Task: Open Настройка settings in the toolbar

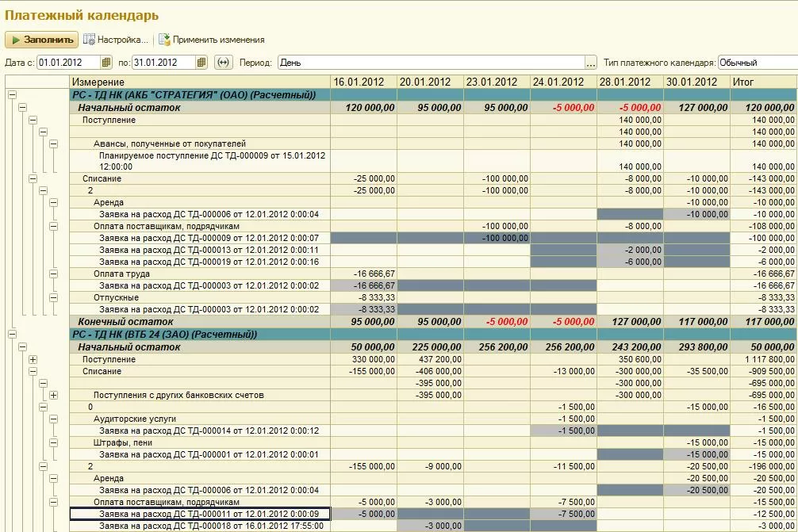Action: pos(116,40)
